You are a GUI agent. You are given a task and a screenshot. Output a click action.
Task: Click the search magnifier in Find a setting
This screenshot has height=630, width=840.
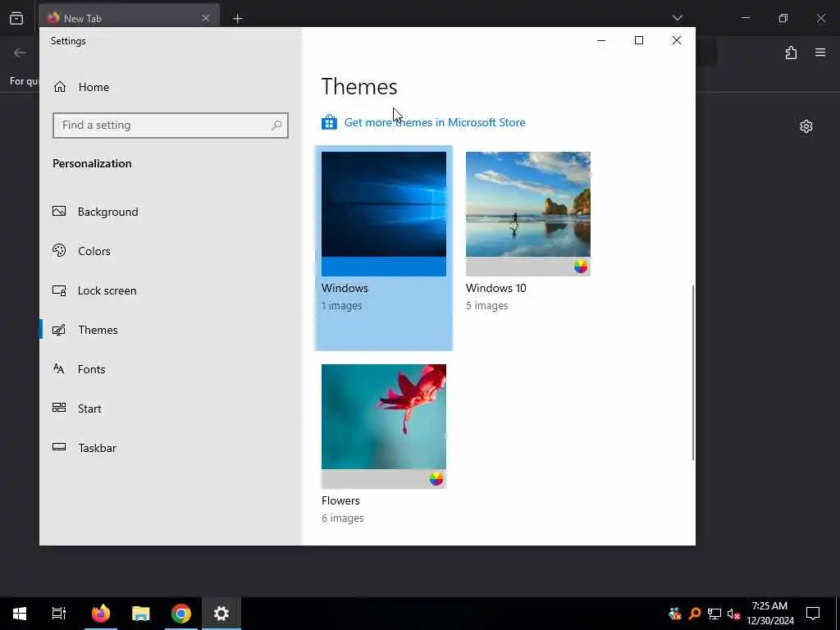(x=276, y=126)
